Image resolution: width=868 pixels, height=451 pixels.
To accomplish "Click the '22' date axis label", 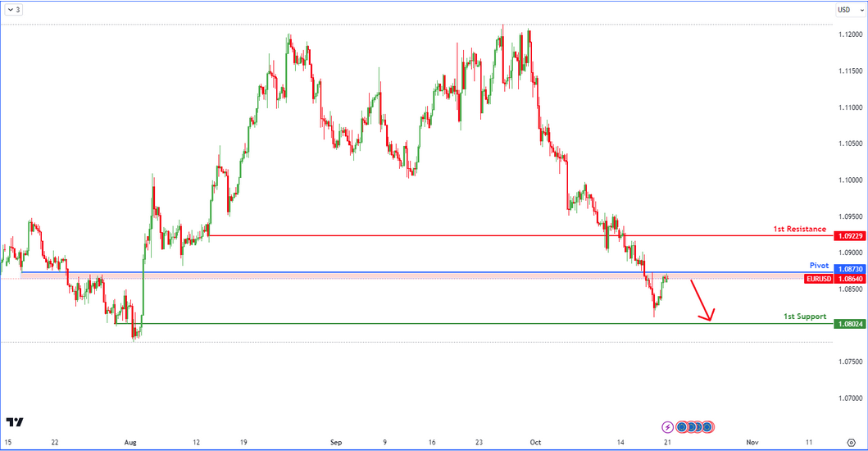I will [x=55, y=442].
